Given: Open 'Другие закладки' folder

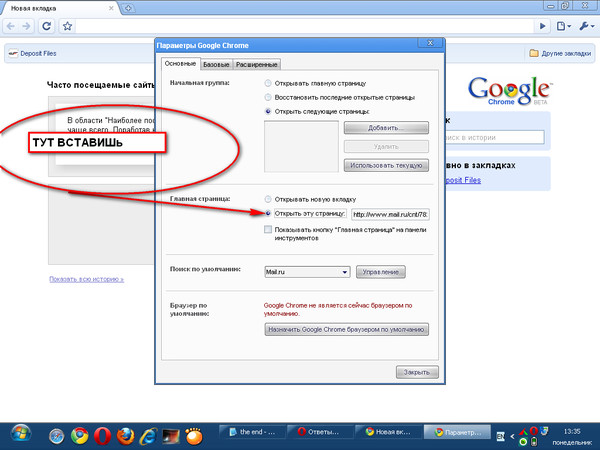Looking at the screenshot, I should [x=560, y=53].
